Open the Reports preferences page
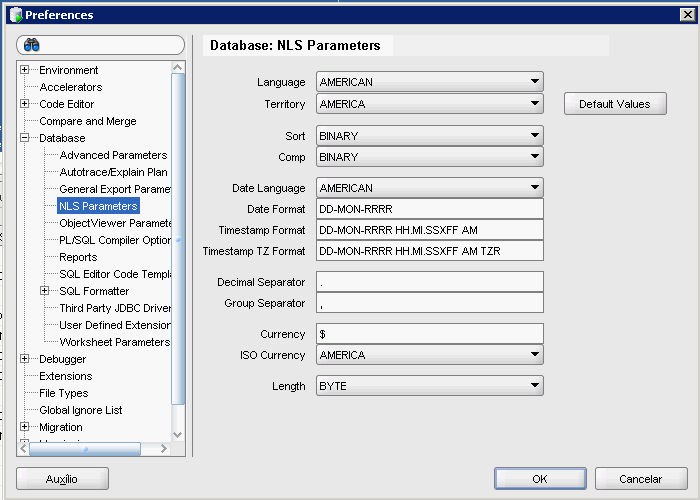The height and width of the screenshot is (500, 700). point(78,257)
